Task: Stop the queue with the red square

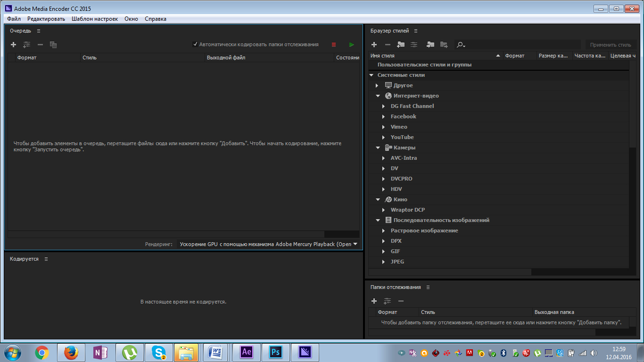Action: [x=334, y=45]
